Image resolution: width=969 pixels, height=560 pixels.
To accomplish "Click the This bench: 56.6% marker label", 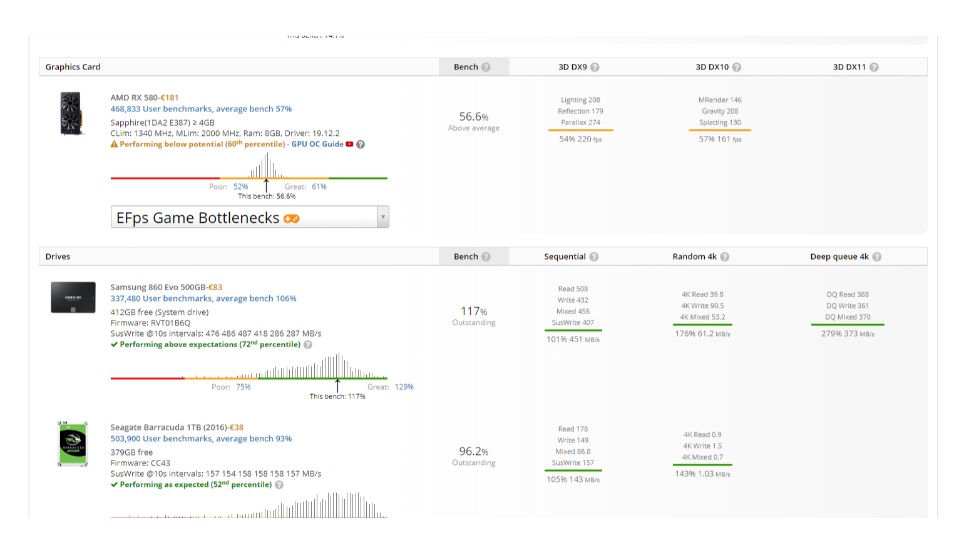I will tap(267, 196).
